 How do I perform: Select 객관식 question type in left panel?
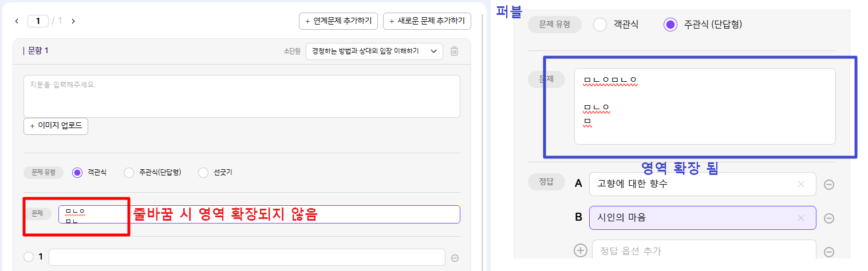click(x=78, y=172)
